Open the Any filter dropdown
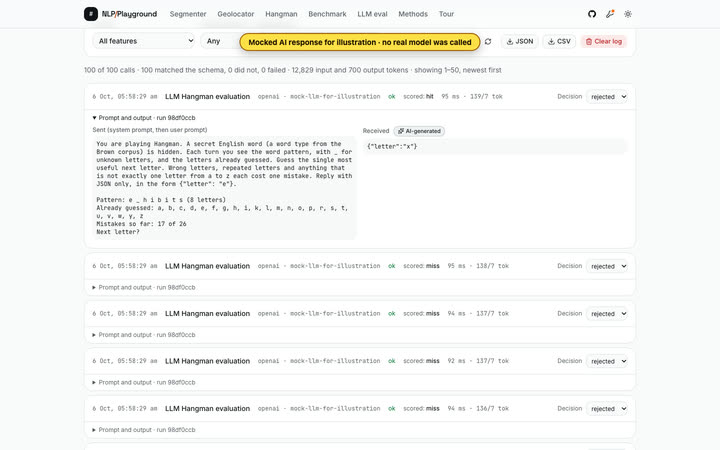Image resolution: width=720 pixels, height=450 pixels. tap(220, 41)
